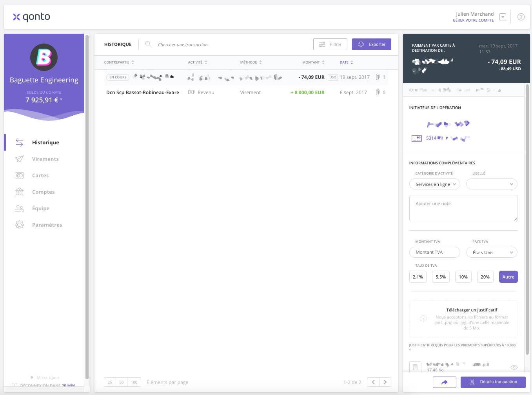Select 20% TVA rate
The image size is (532, 395).
tap(485, 277)
